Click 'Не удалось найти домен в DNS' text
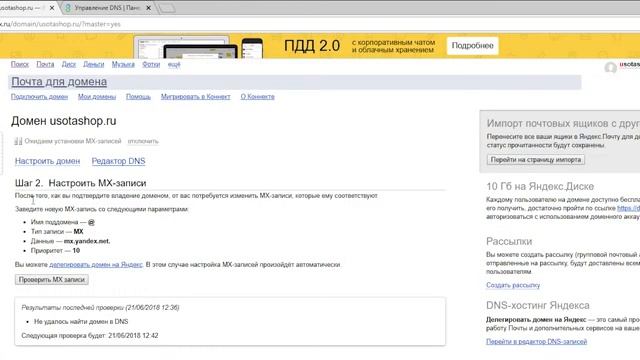 tap(81, 322)
